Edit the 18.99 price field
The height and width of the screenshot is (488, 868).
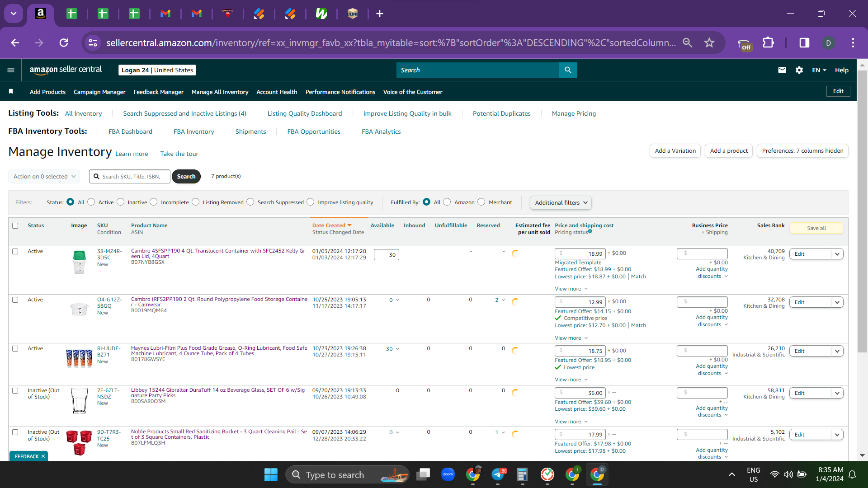pos(580,254)
